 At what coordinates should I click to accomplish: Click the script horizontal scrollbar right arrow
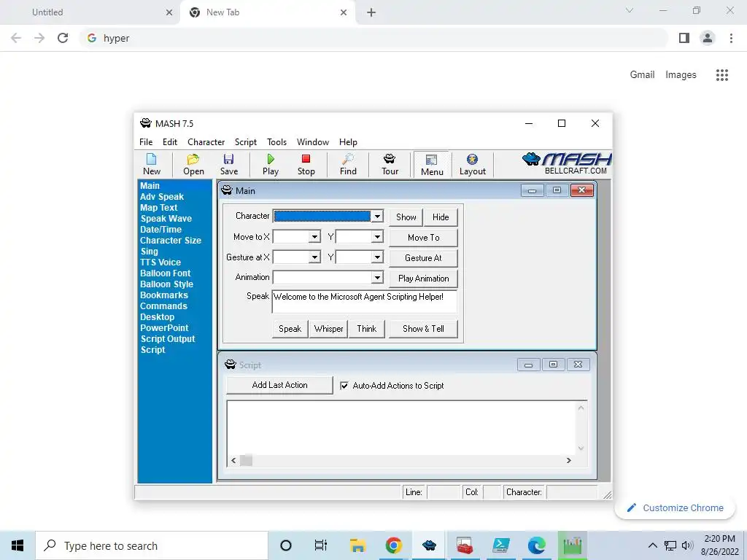(x=568, y=461)
